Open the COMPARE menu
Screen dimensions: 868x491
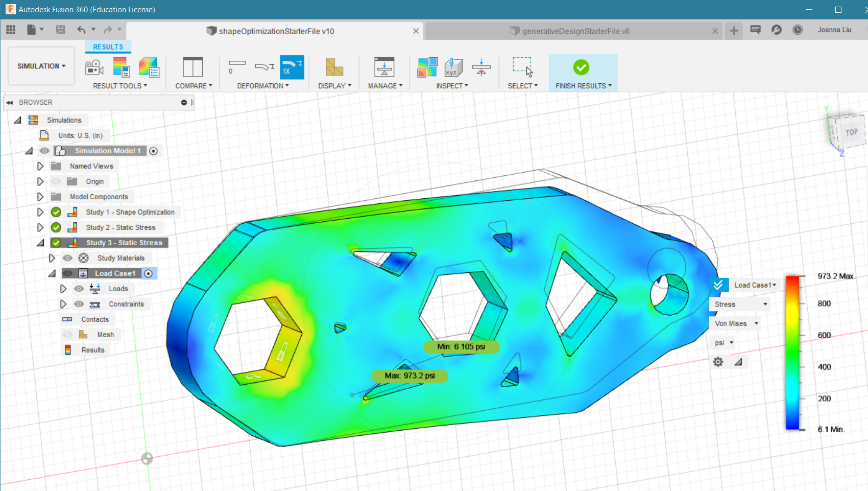pyautogui.click(x=194, y=86)
